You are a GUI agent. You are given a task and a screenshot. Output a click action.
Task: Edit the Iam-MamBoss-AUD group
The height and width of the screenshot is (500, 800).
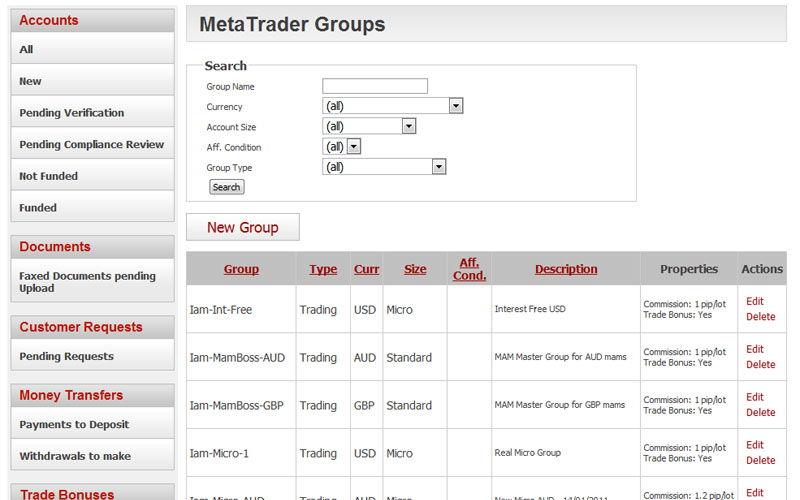tap(755, 349)
